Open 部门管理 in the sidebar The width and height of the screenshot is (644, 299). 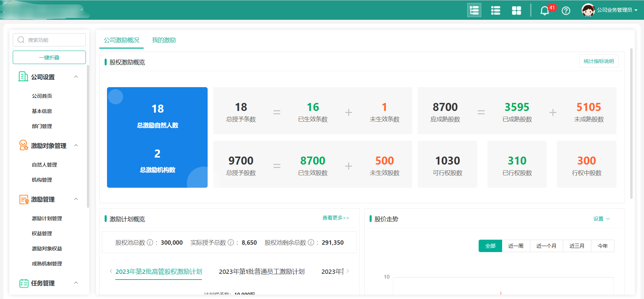[42, 126]
